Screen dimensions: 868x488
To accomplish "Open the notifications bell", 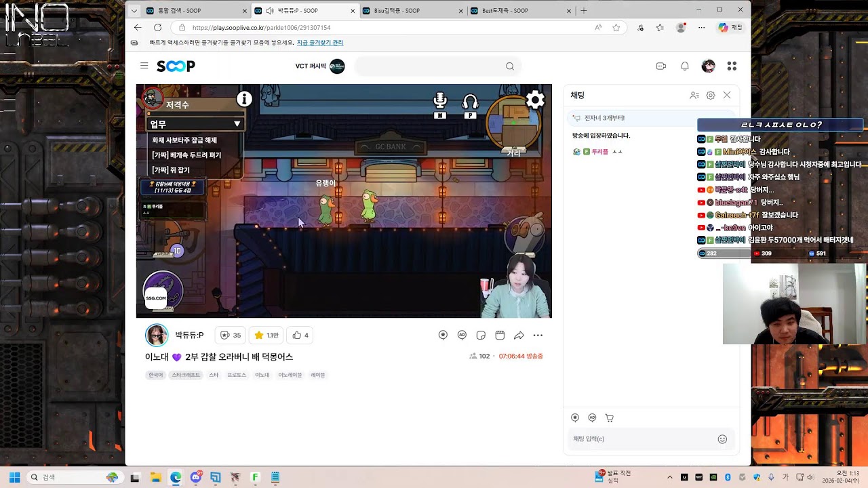I will coord(685,66).
